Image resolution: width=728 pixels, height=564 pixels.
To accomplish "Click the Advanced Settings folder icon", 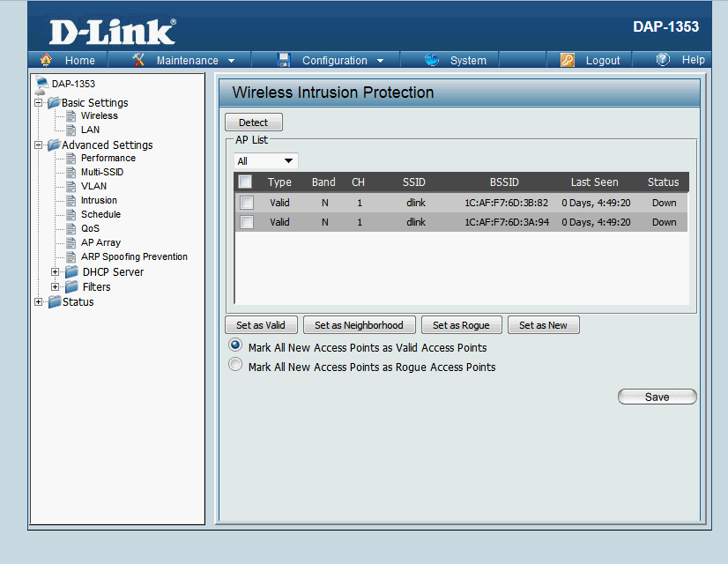I will coord(54,145).
